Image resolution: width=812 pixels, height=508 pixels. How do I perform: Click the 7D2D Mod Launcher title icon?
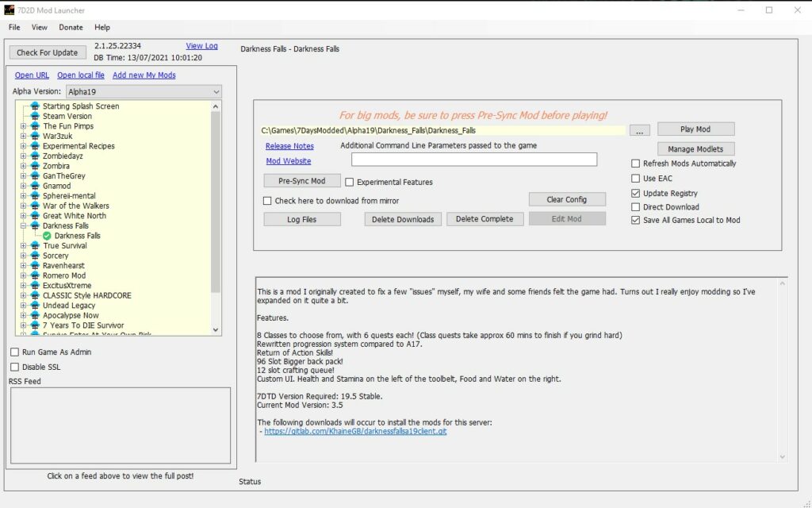(9, 10)
